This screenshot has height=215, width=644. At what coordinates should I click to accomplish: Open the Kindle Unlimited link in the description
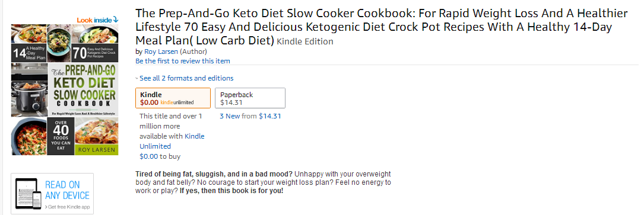172,141
